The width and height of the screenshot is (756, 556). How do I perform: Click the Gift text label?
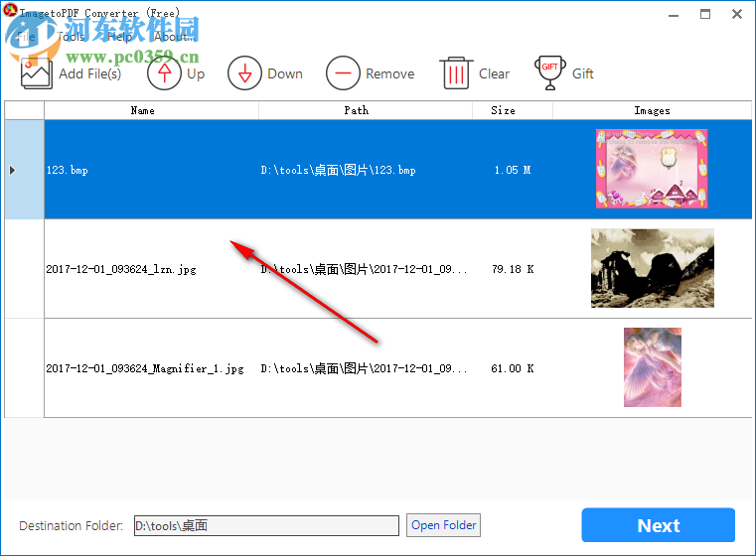582,73
